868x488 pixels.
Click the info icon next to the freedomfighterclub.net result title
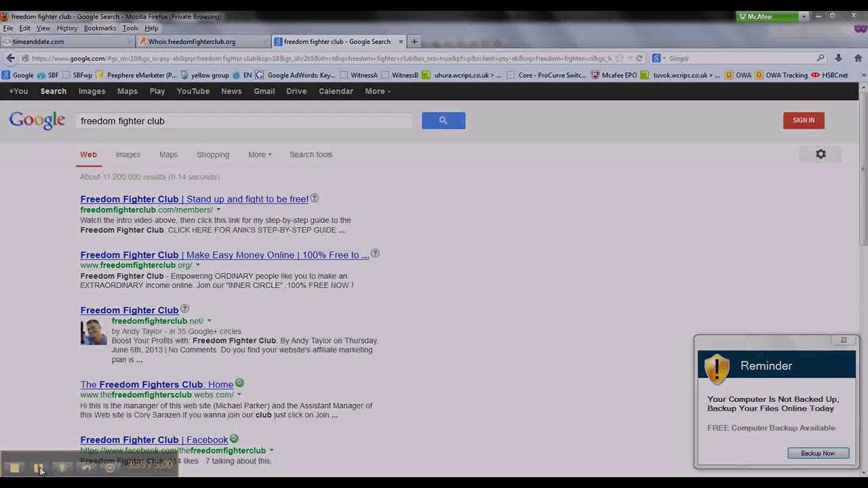click(184, 310)
